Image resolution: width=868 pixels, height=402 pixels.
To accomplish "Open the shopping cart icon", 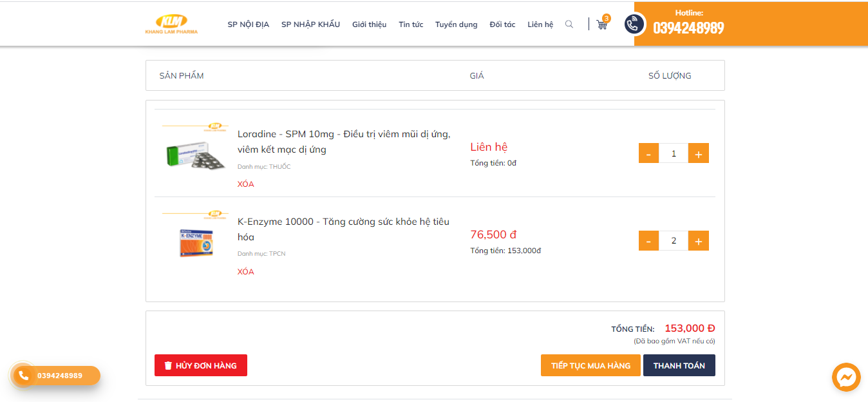I will click(602, 24).
